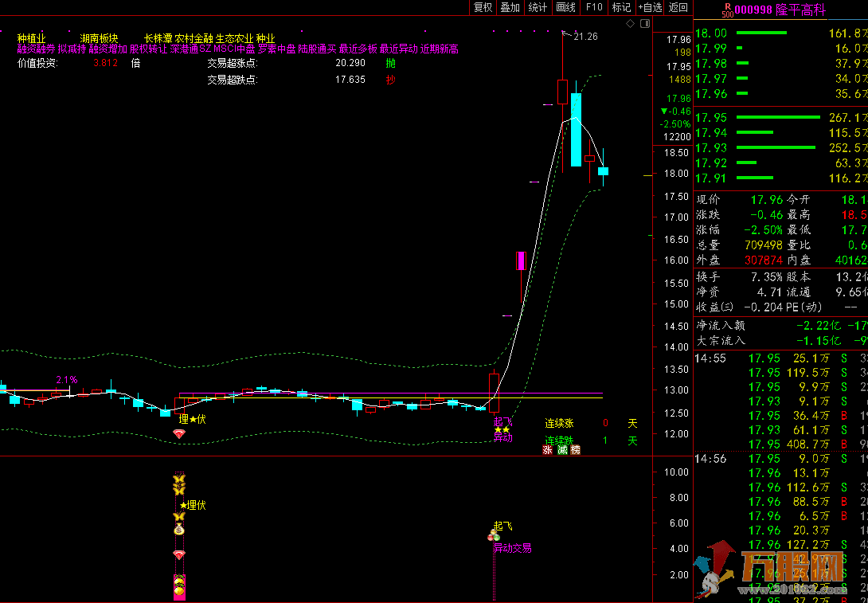This screenshot has height=603, width=868.
Task: Toggle the side panel layout icon
Action: [x=644, y=23]
